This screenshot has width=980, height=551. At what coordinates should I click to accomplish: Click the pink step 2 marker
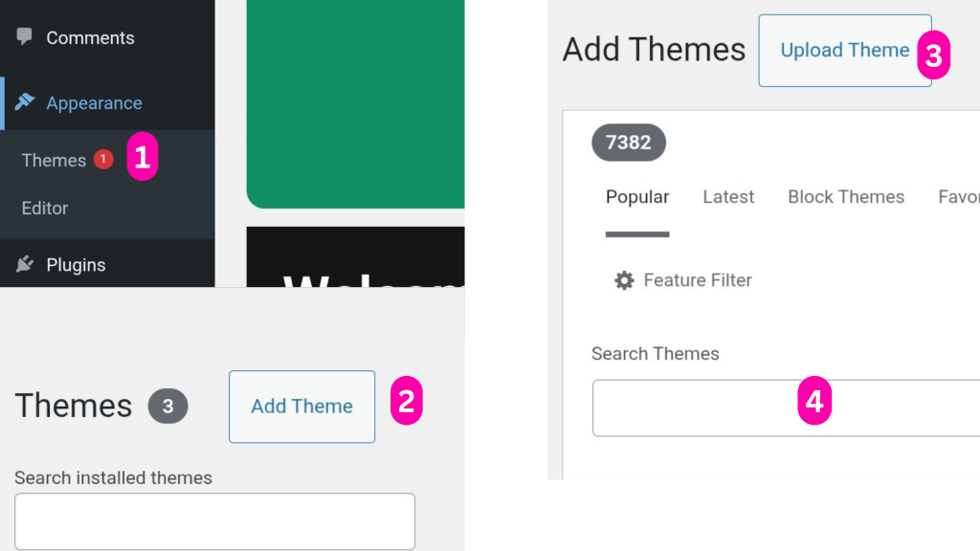coord(406,401)
